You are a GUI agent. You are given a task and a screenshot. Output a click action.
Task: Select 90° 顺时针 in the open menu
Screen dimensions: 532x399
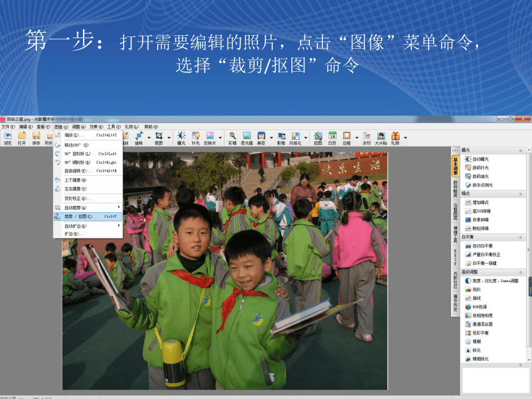pyautogui.click(x=88, y=163)
